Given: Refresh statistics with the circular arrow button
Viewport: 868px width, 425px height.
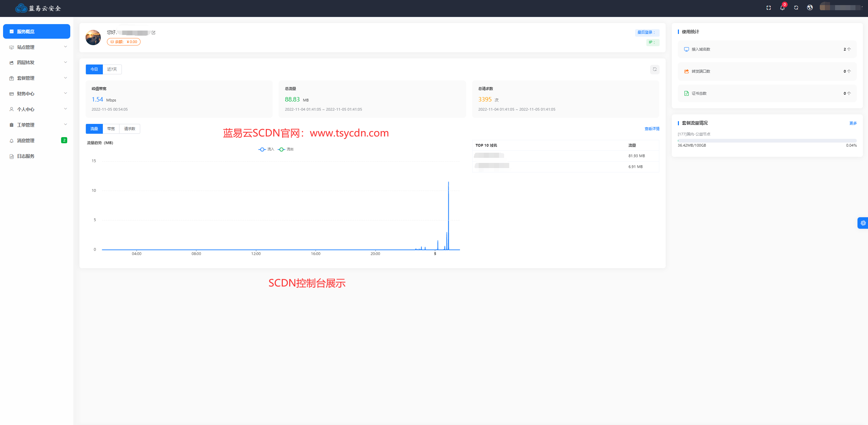Looking at the screenshot, I should click(x=654, y=69).
